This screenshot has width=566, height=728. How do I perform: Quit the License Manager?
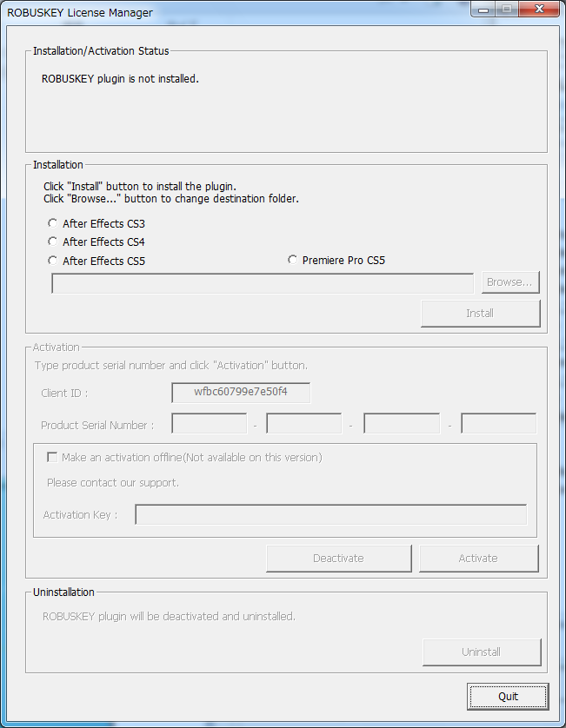508,697
